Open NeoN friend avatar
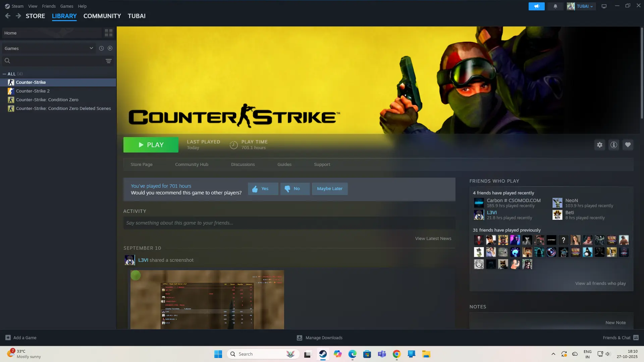The height and width of the screenshot is (362, 644). 557,203
